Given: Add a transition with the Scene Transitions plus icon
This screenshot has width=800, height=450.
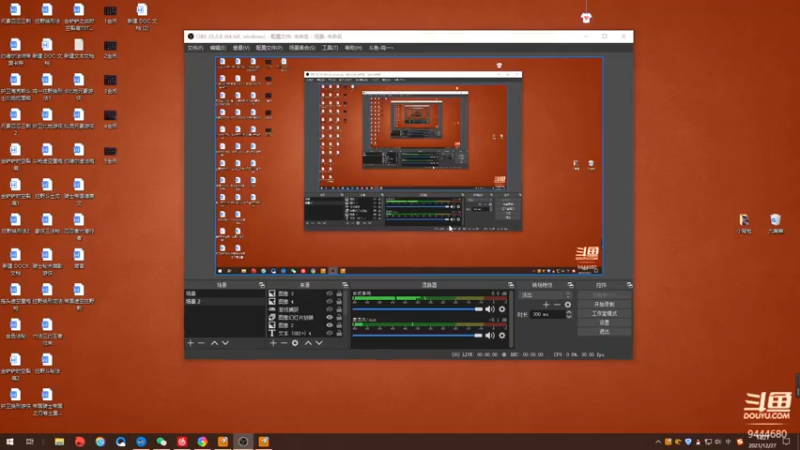Looking at the screenshot, I should [x=546, y=305].
